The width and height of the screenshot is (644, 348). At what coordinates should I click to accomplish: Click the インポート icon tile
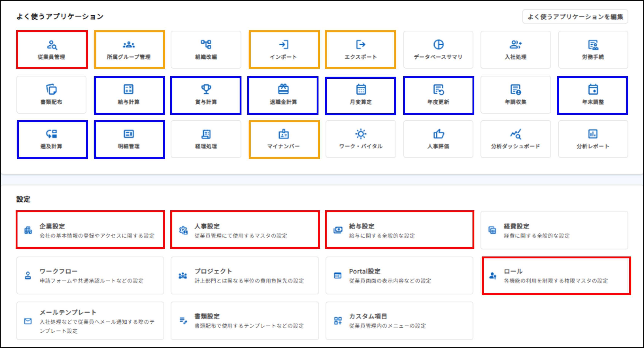coord(284,49)
